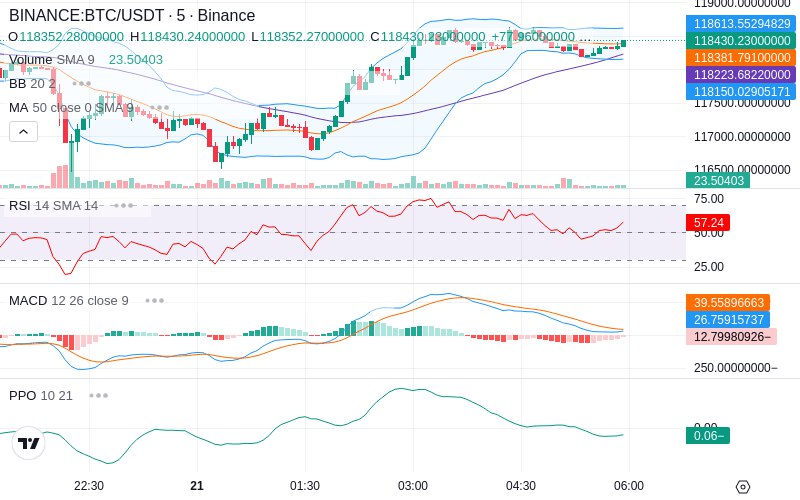Click the 117000.00000000 price axis label

742,137
